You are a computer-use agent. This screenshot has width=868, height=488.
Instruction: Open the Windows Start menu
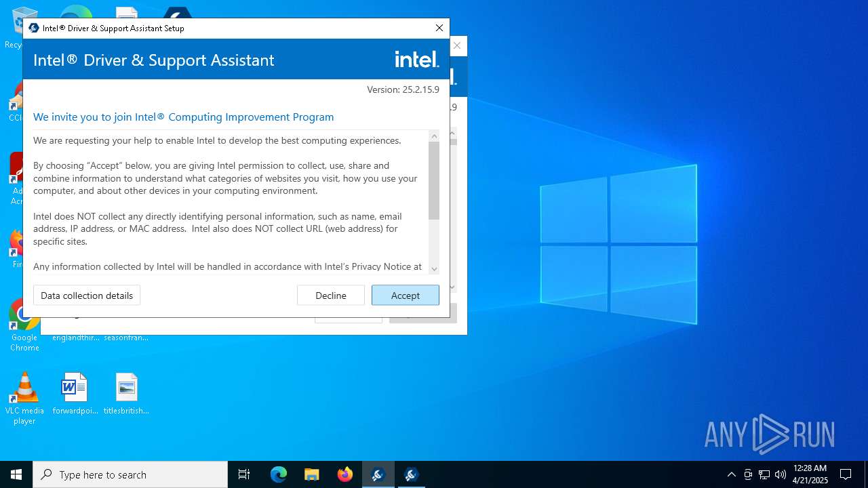click(16, 474)
